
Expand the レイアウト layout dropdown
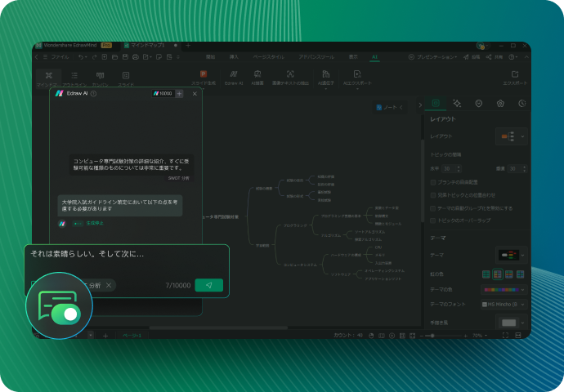point(512,136)
